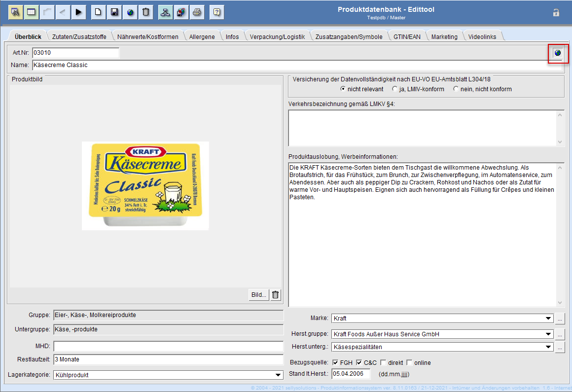The height and width of the screenshot is (392, 572).
Task: Click ellipsis button next to Herst.unterg.
Action: 560,347
